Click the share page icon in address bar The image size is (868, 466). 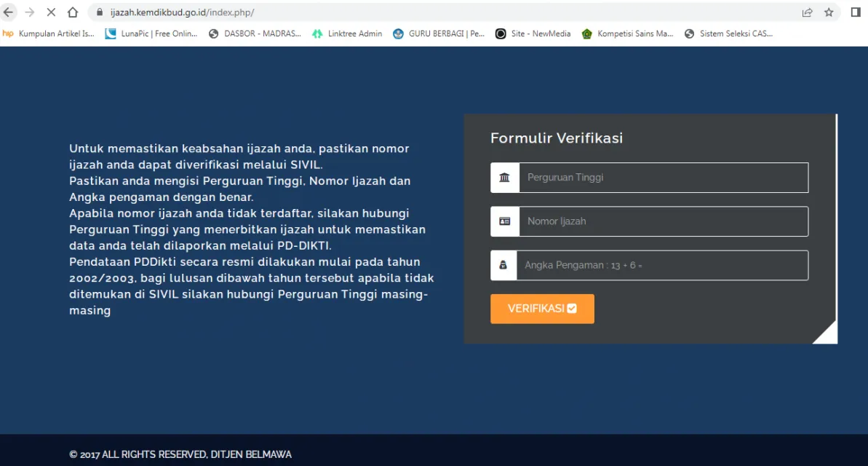807,12
